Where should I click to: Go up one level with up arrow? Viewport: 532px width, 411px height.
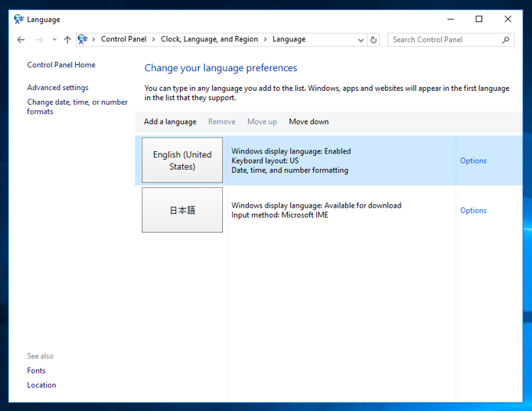pos(67,40)
